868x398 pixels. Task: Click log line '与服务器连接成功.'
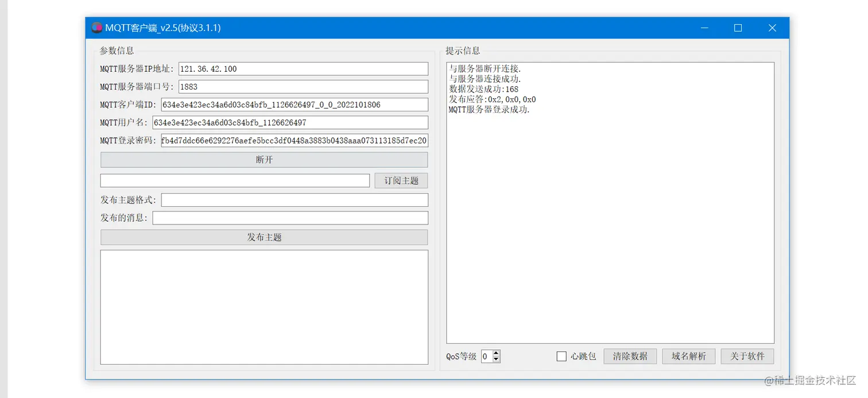tap(485, 79)
